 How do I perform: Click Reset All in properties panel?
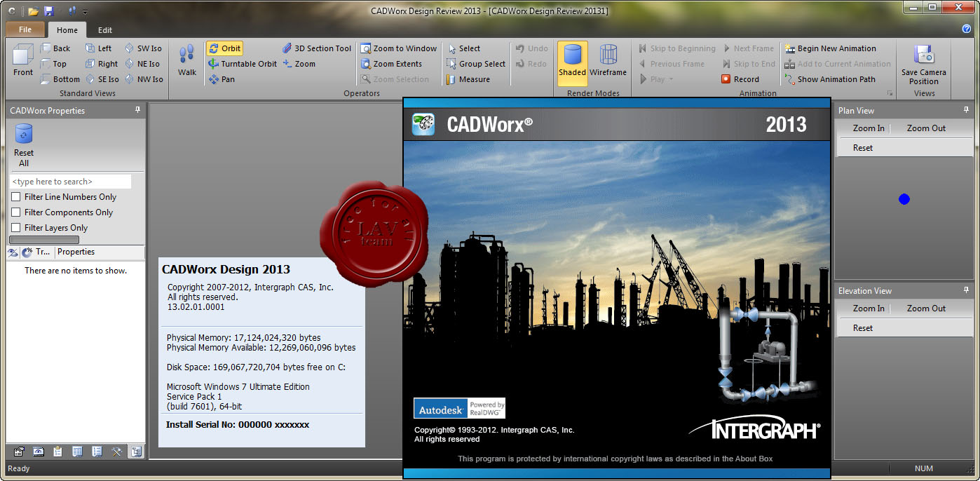point(24,145)
